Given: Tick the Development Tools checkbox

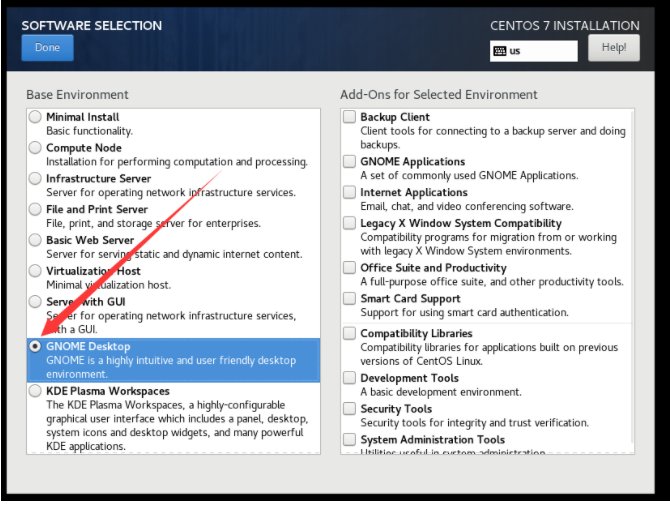Looking at the screenshot, I should [x=349, y=378].
